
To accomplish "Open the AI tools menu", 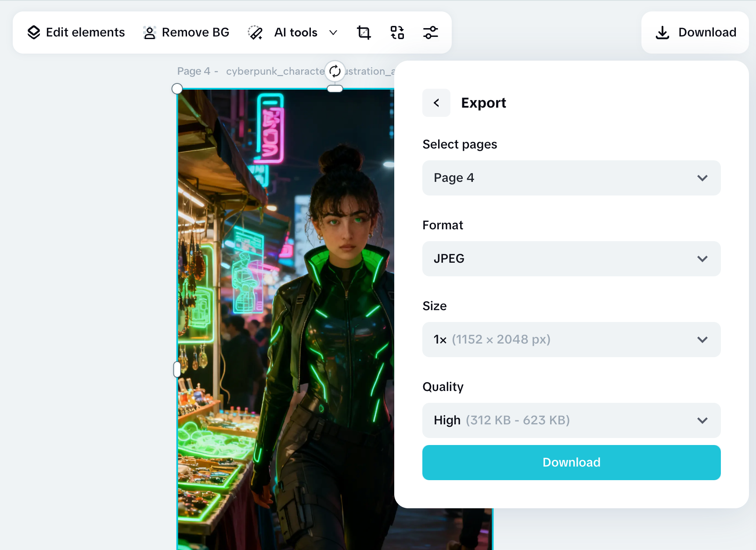I will [x=293, y=33].
